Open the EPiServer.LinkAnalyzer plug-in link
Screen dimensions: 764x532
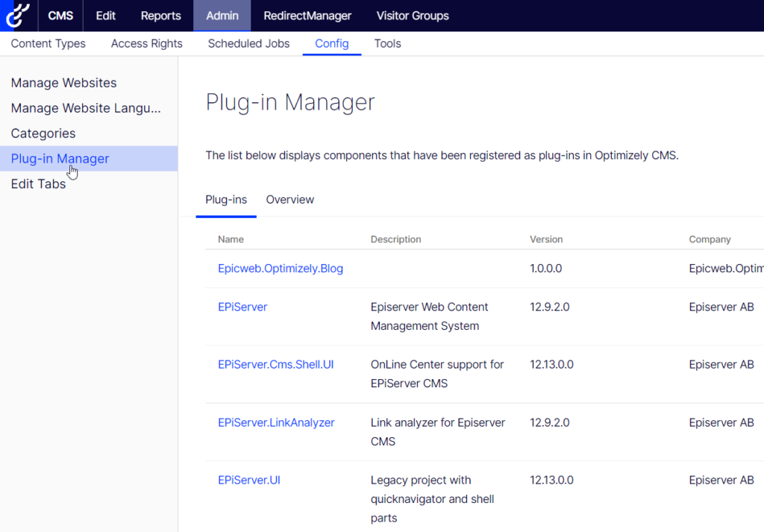click(276, 422)
